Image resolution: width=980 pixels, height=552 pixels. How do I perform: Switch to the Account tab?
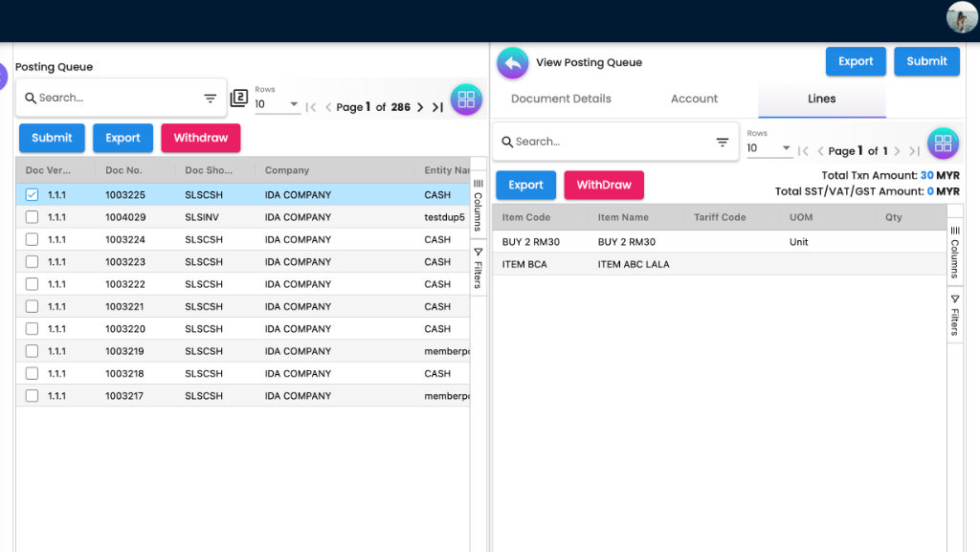694,99
